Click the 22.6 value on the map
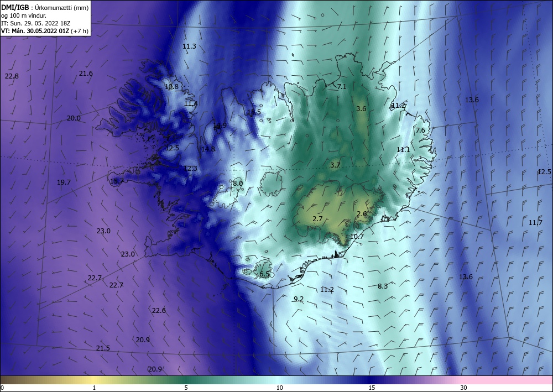The image size is (553, 392). coord(159,310)
